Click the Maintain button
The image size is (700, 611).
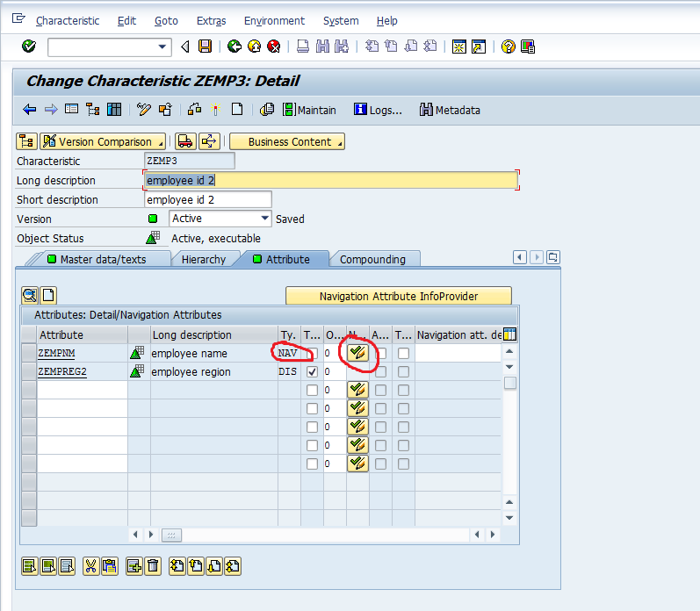309,110
